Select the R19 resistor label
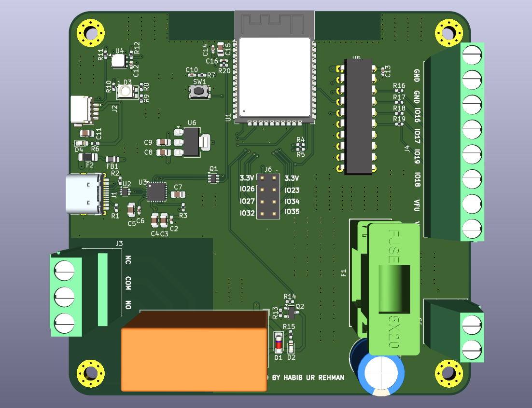532x408 pixels. coord(399,119)
